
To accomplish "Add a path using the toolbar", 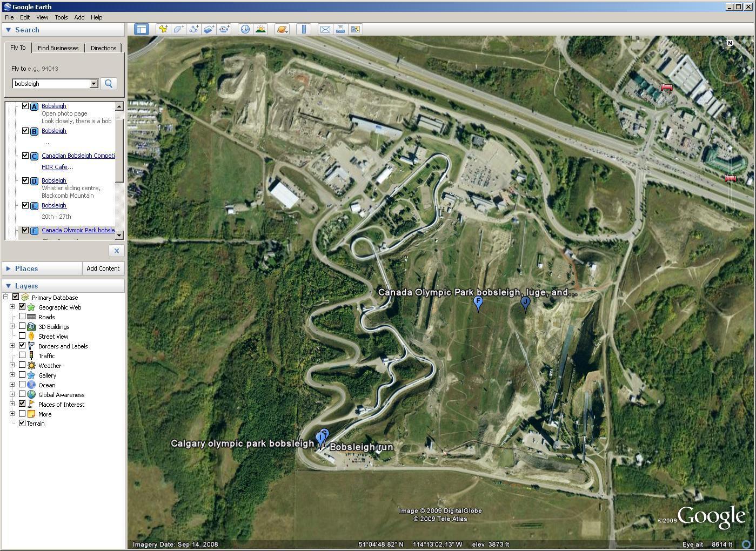I will click(193, 29).
